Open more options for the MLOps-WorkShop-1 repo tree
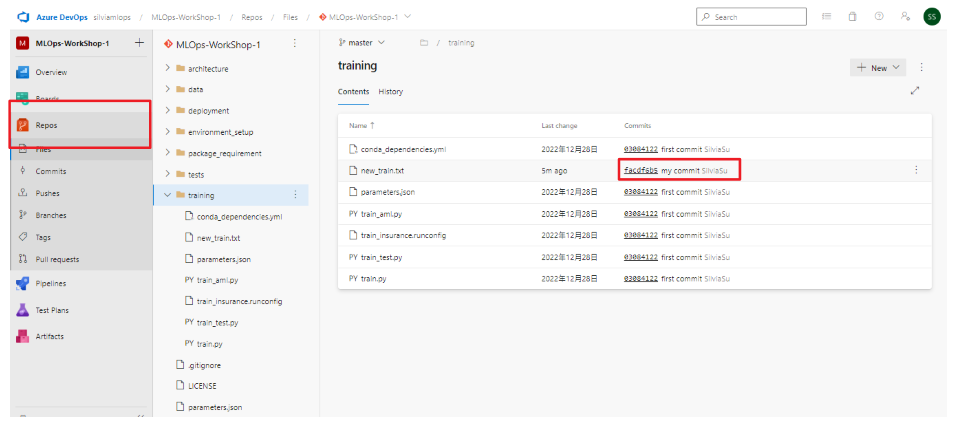The height and width of the screenshot is (422, 967). [x=294, y=43]
